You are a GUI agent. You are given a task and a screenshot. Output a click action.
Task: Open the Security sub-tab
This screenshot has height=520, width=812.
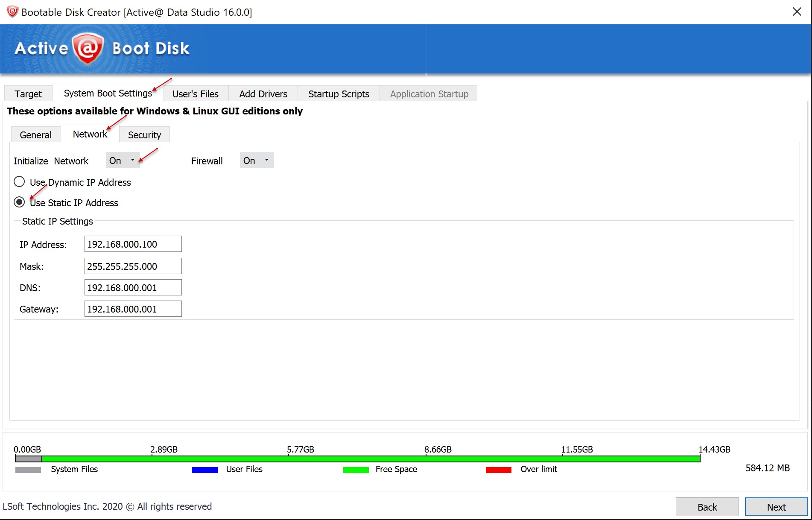tap(144, 134)
